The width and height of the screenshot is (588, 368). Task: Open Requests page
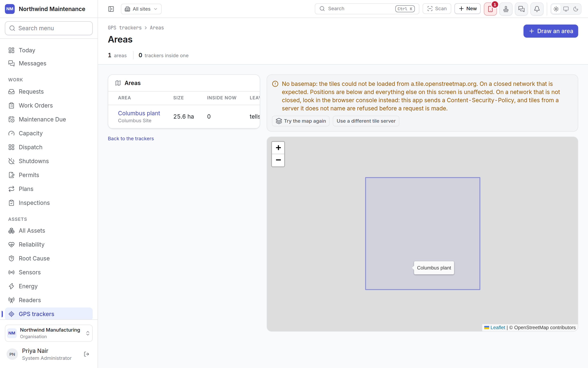(49, 92)
